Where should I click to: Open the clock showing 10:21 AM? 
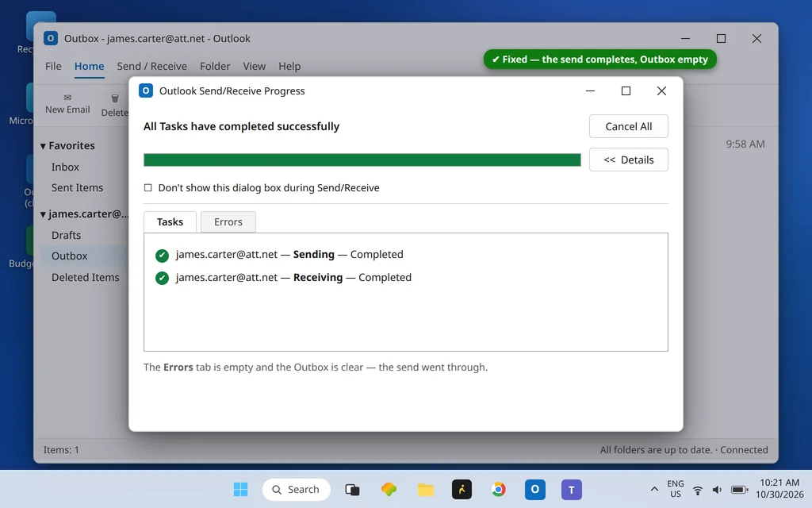coord(779,489)
